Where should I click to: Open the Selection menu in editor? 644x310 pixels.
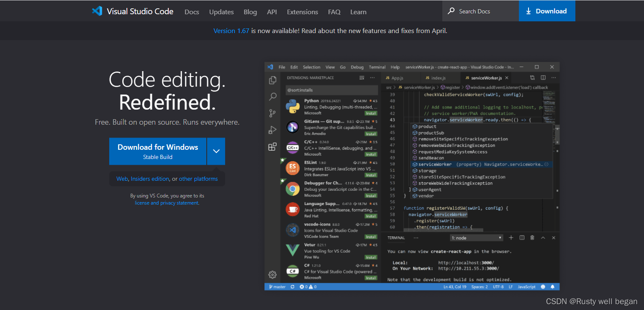[x=311, y=67]
